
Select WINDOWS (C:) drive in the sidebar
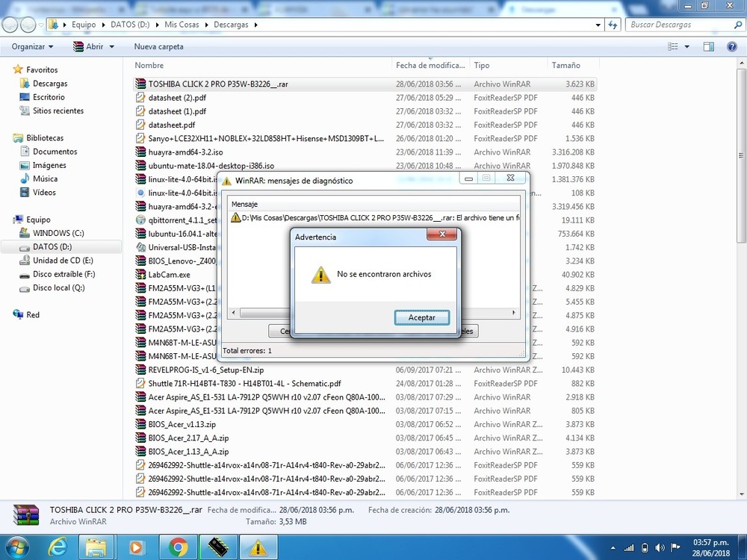coord(58,233)
